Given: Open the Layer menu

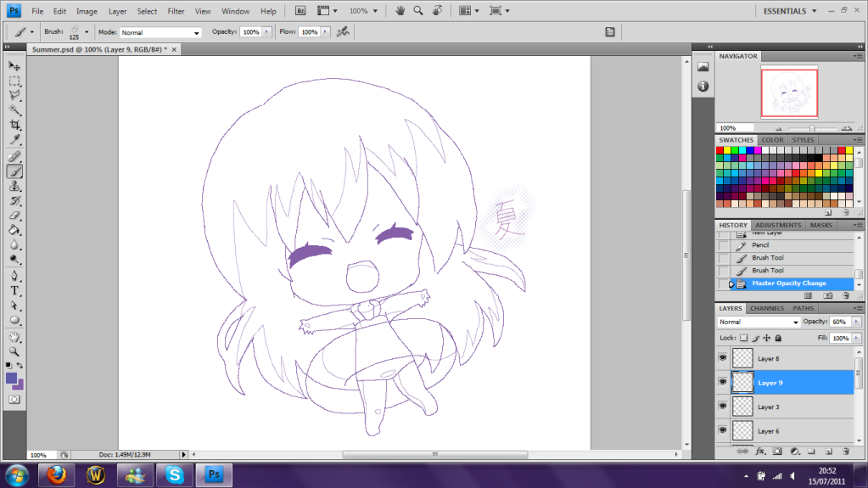Looking at the screenshot, I should 117,11.
